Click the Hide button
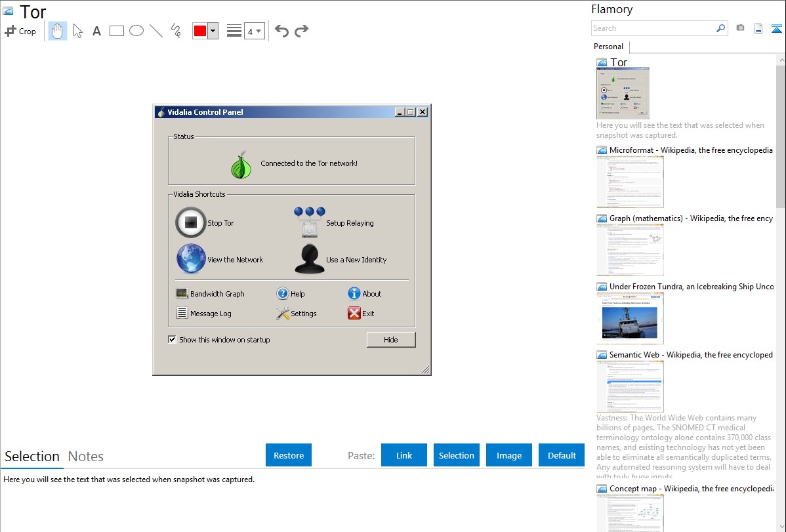The height and width of the screenshot is (532, 786). click(391, 339)
